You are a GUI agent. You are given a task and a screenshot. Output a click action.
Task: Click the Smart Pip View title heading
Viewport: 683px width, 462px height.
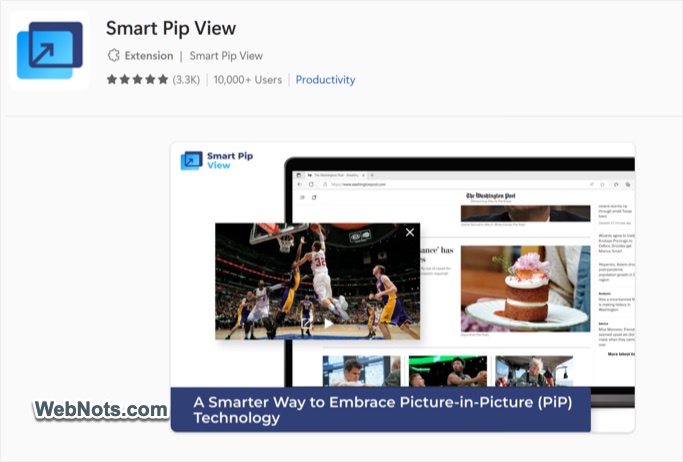tap(171, 28)
